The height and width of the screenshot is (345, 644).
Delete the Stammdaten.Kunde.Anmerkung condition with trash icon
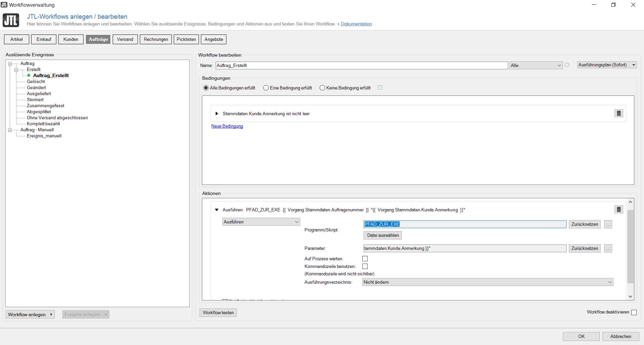(x=619, y=113)
